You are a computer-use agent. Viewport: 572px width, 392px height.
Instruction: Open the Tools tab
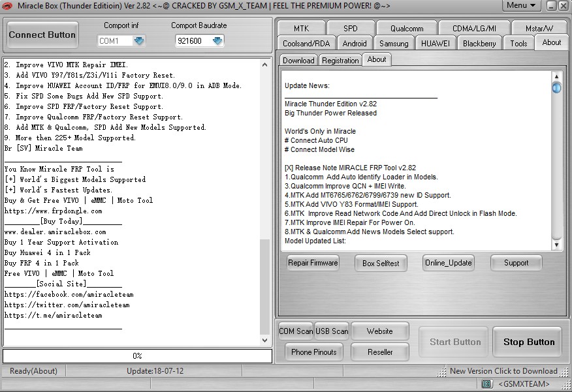518,43
